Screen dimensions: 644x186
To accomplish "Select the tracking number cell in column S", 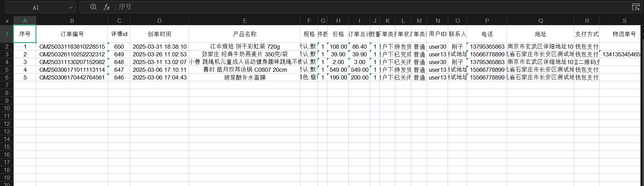I will coord(621,54).
